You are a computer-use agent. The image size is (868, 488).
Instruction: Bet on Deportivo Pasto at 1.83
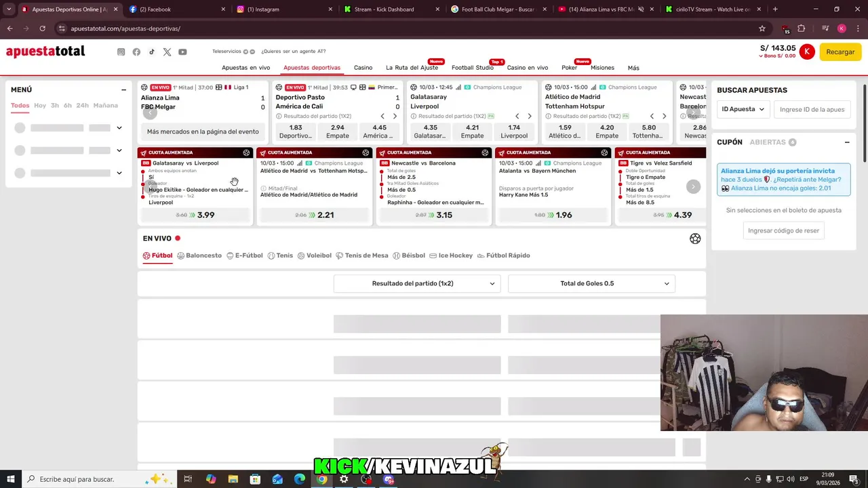(295, 131)
